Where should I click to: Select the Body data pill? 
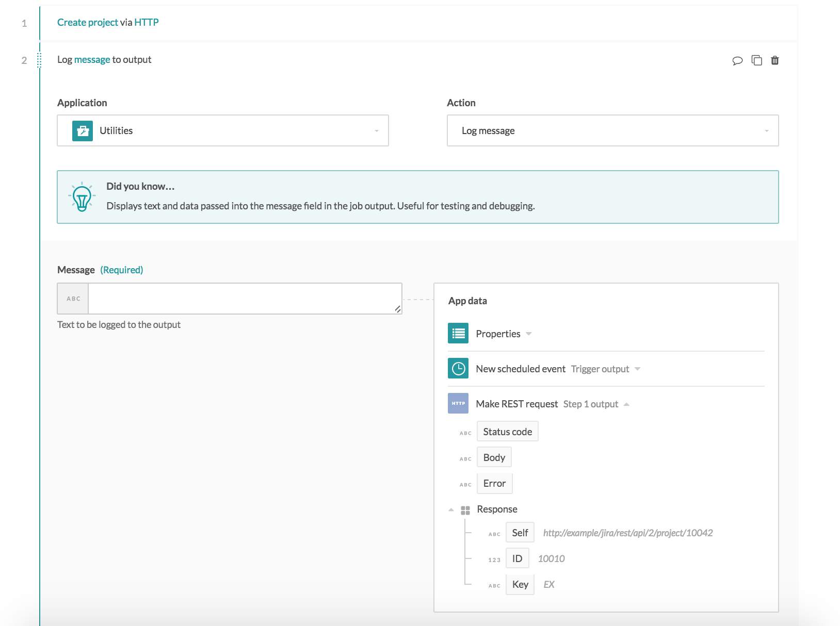494,457
